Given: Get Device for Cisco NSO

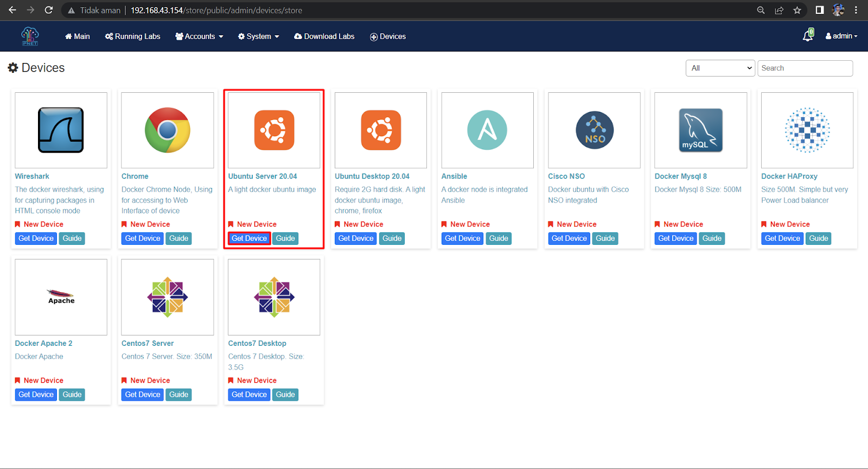Looking at the screenshot, I should [569, 238].
